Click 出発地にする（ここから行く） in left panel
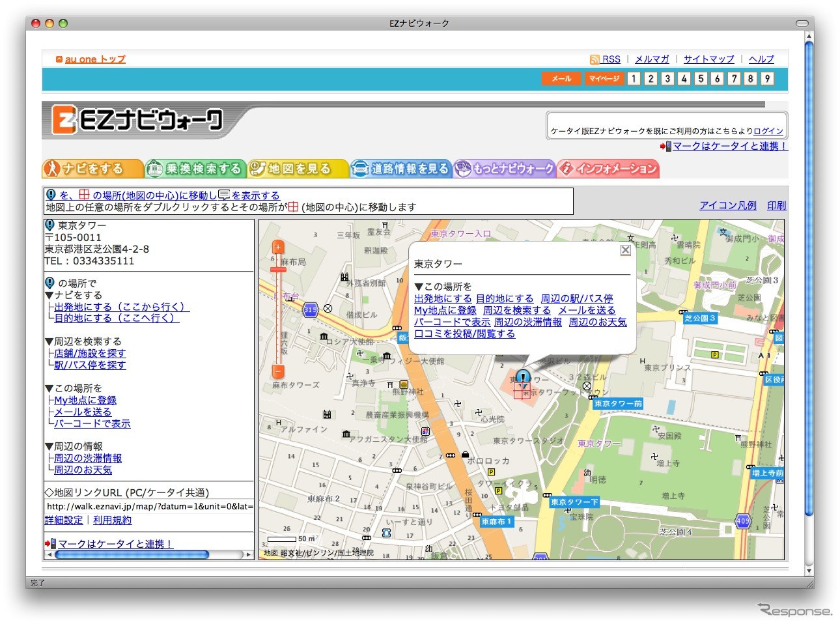The height and width of the screenshot is (624, 840). (122, 307)
